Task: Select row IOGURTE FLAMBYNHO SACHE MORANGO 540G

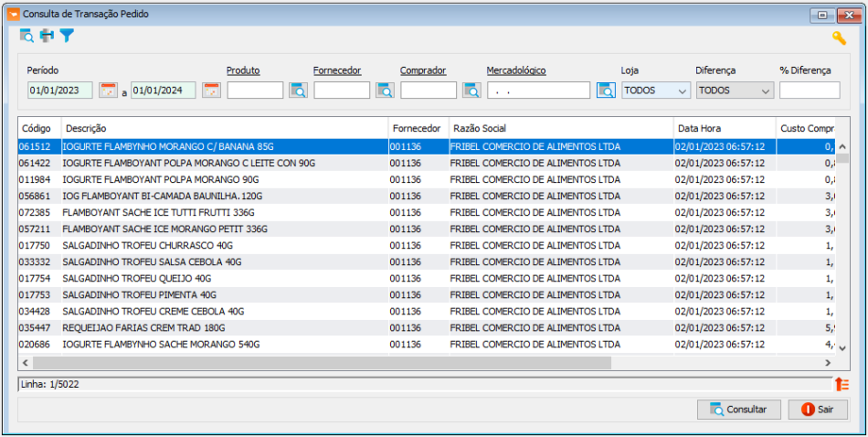Action: click(427, 345)
